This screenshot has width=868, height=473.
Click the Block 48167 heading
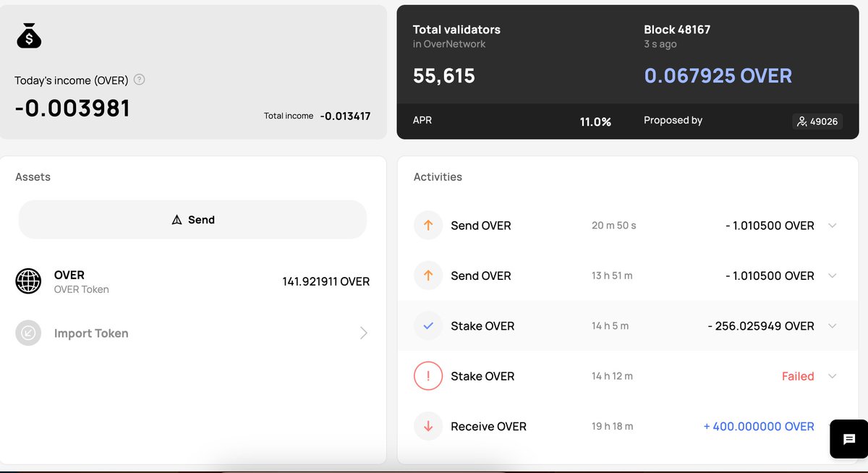click(x=677, y=30)
